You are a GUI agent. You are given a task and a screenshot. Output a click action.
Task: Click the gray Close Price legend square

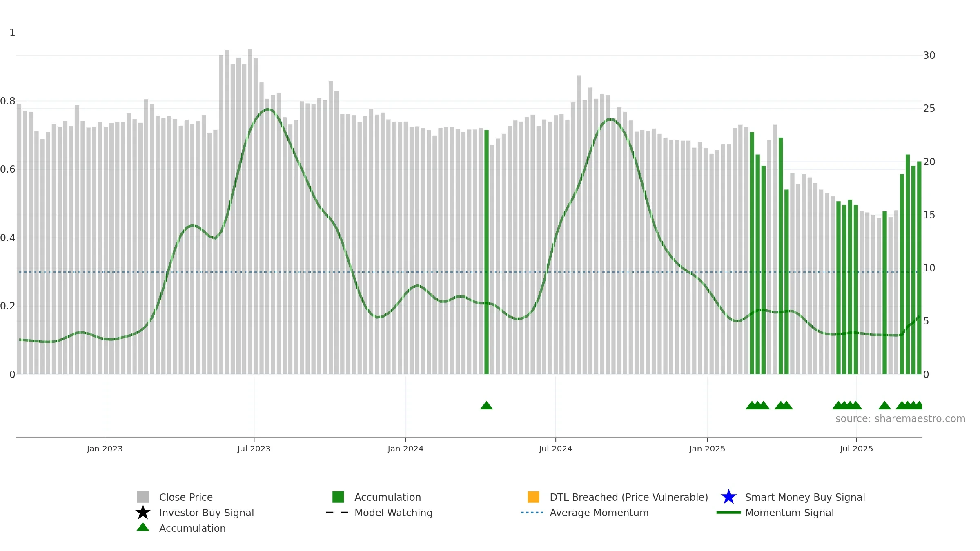point(143,497)
